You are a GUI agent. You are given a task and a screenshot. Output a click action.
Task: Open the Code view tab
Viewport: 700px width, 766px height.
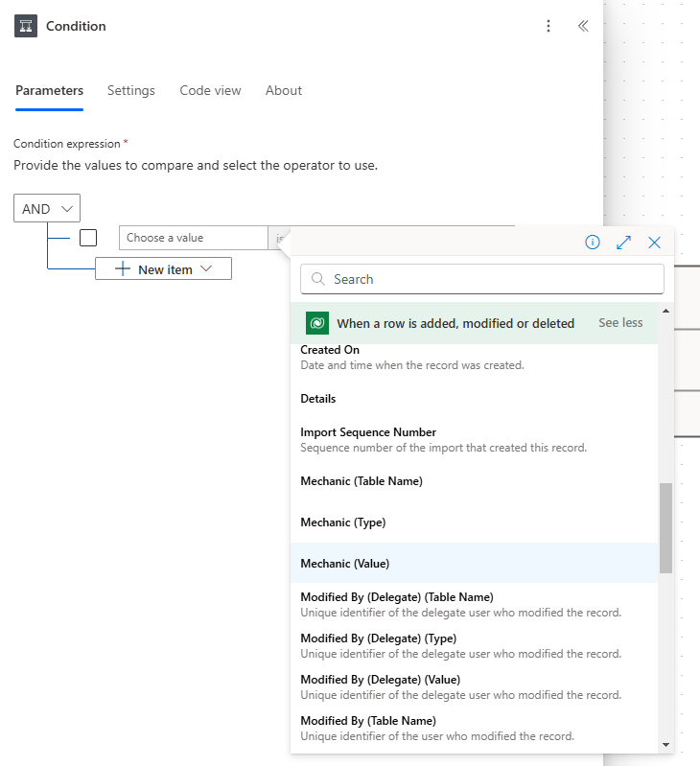click(x=210, y=90)
